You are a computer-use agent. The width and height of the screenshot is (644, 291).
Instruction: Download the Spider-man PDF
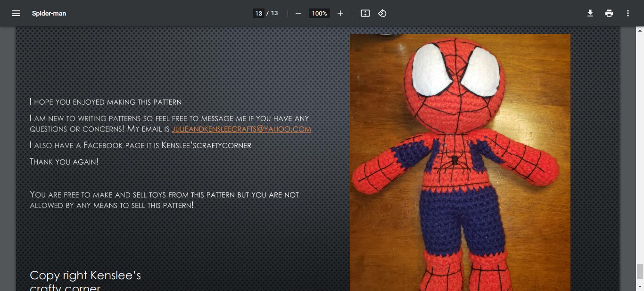(x=590, y=13)
